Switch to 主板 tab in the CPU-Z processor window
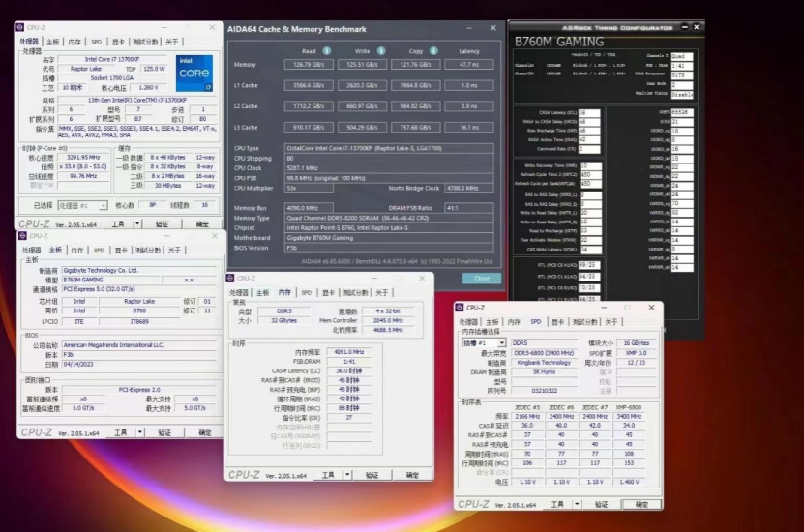 click(53, 42)
